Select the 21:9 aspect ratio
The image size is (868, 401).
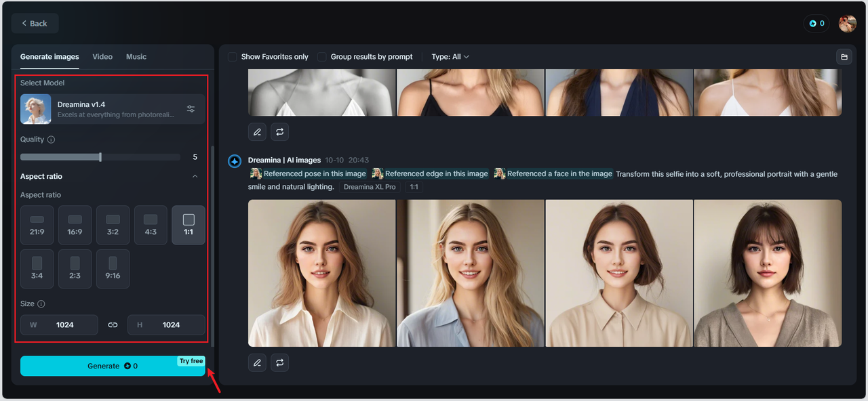pyautogui.click(x=37, y=225)
